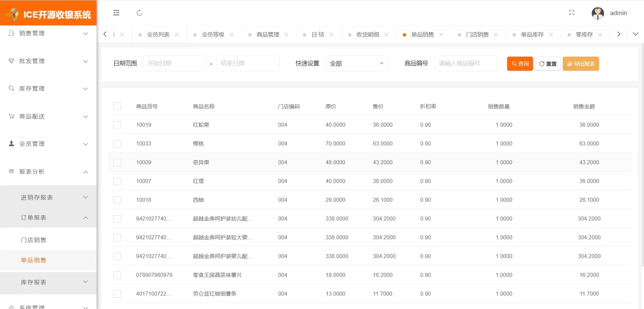
Task: Click the 结束日期 date field
Action: (x=248, y=63)
